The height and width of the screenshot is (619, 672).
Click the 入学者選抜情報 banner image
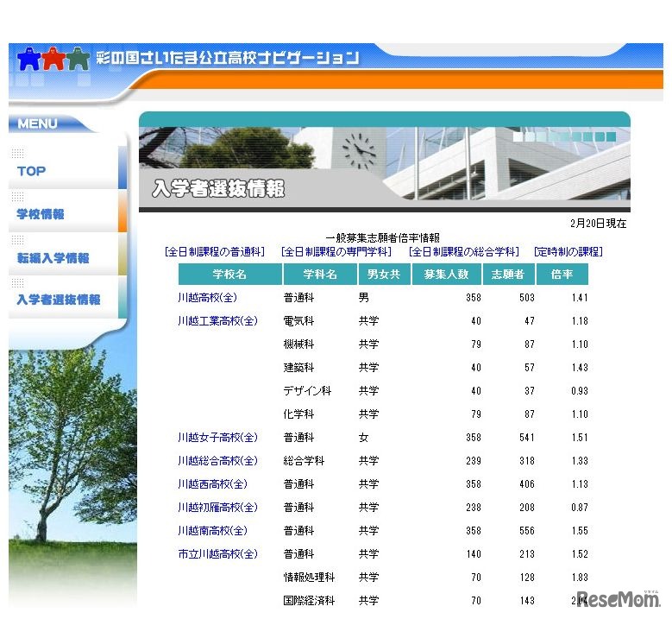[385, 161]
